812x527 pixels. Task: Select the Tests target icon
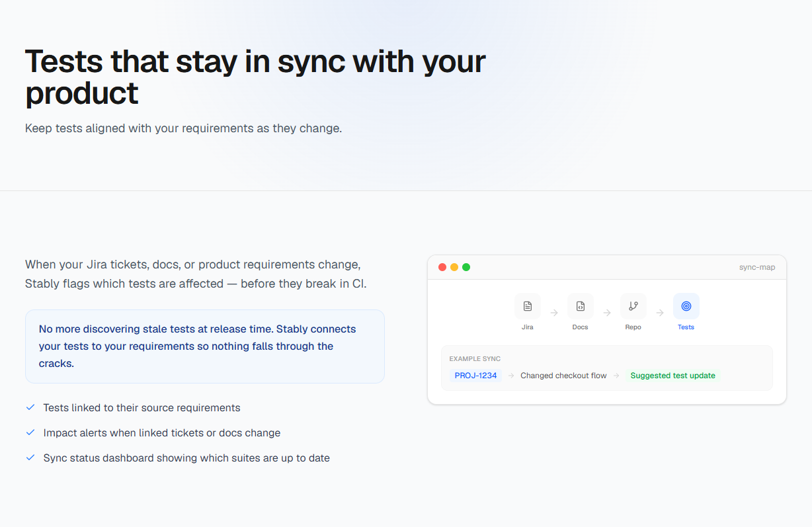coord(686,306)
